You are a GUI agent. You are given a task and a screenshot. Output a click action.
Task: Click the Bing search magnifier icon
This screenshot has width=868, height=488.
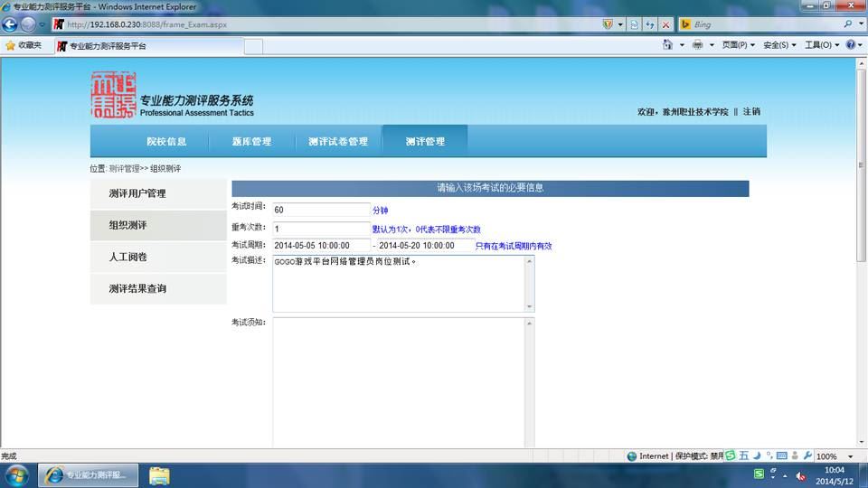click(x=847, y=24)
